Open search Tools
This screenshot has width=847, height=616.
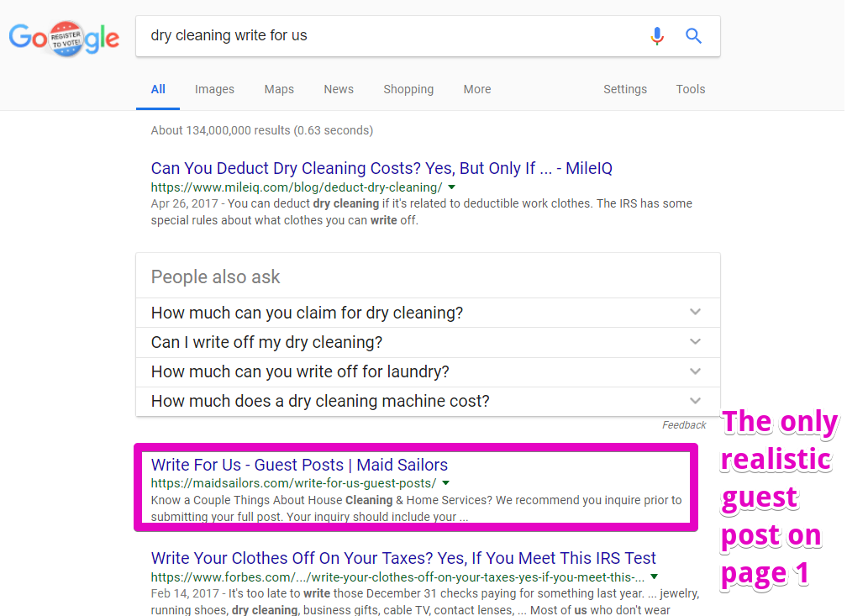point(691,89)
